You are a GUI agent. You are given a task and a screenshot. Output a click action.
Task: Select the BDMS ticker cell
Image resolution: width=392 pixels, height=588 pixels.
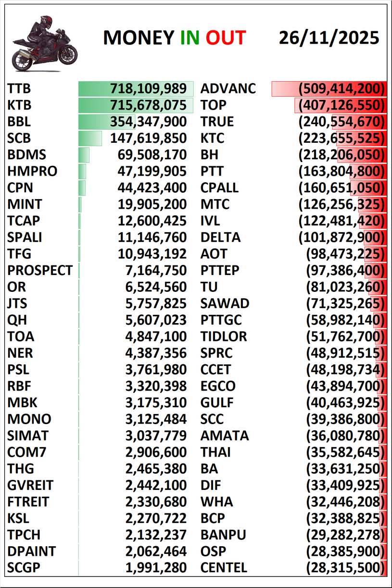(x=27, y=155)
